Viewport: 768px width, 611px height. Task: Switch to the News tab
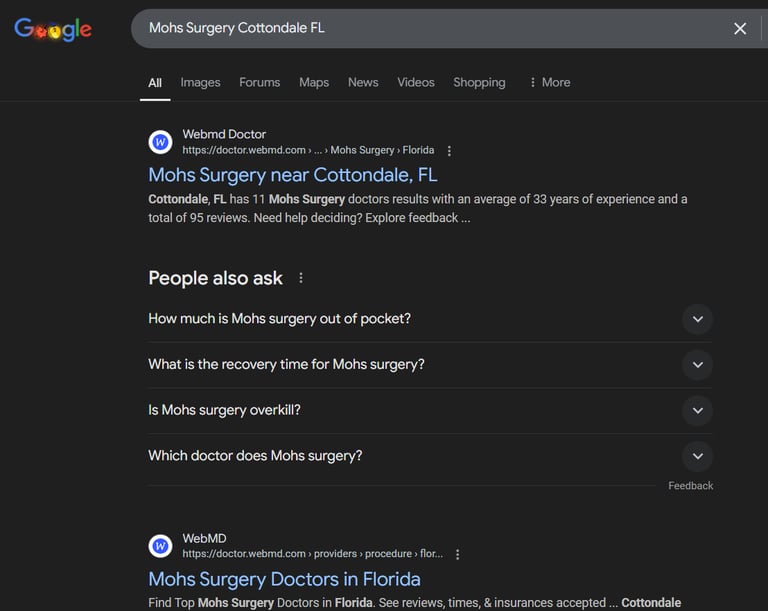coord(363,82)
